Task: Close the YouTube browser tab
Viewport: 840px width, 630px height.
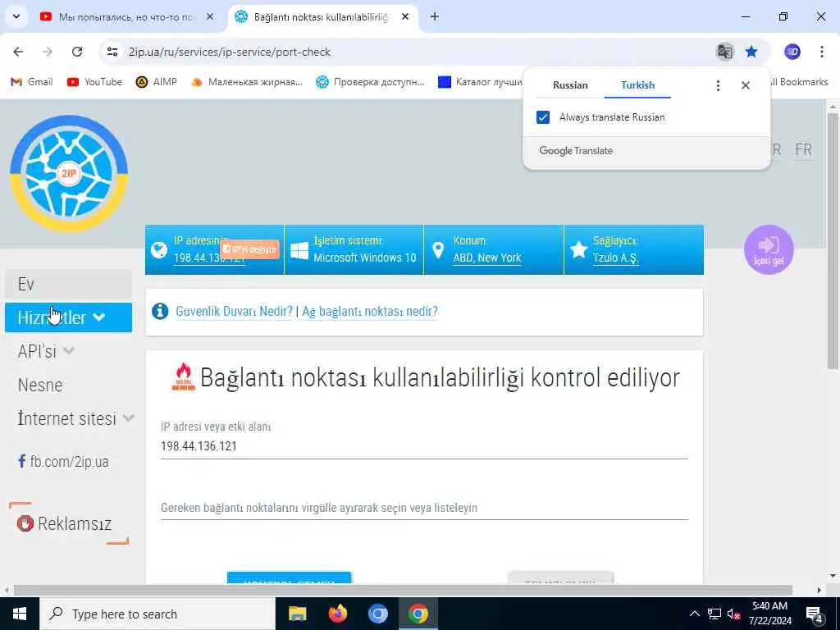Action: click(x=210, y=16)
